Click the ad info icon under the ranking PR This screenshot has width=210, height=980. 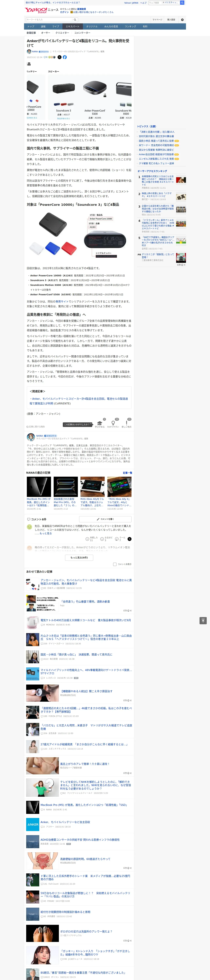point(182,265)
